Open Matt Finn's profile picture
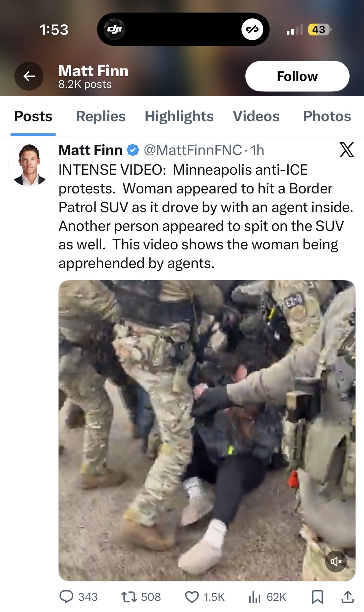This screenshot has width=364, height=612. click(30, 165)
